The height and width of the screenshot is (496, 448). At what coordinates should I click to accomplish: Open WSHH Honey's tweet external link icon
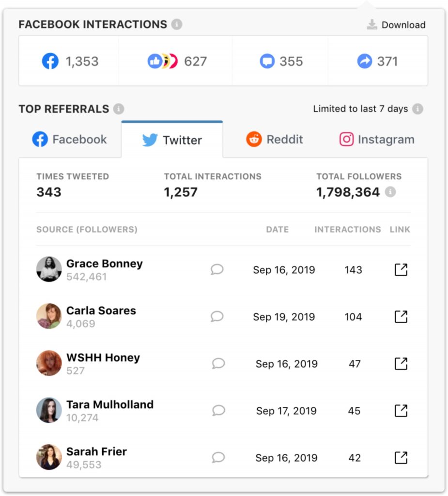pyautogui.click(x=401, y=364)
